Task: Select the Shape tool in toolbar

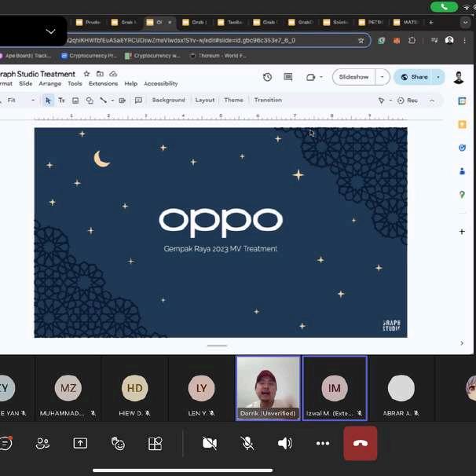Action: tap(89, 101)
